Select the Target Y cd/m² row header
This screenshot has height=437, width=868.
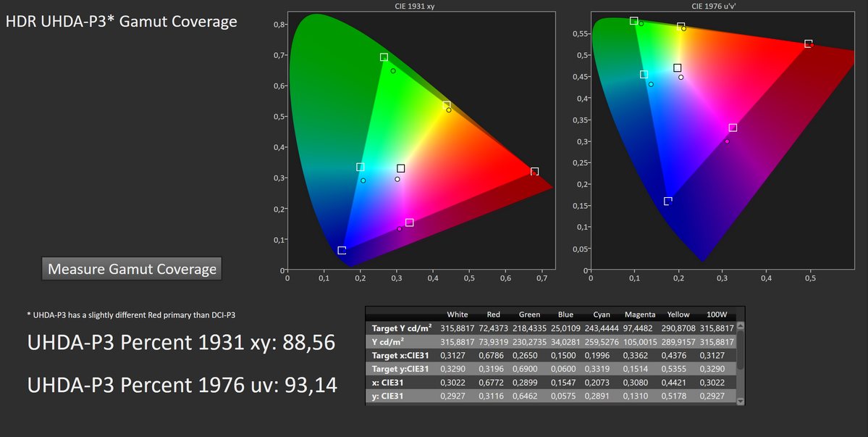click(x=403, y=328)
